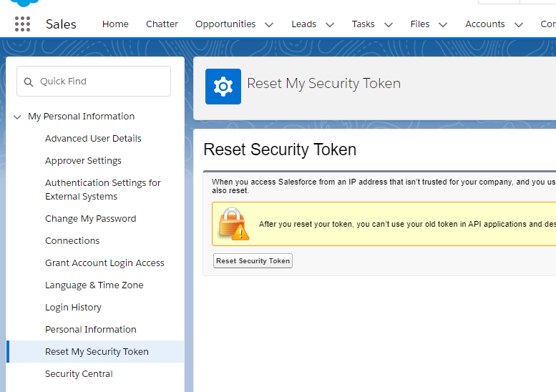
Task: Open Grant Account Login Access
Action: click(104, 263)
